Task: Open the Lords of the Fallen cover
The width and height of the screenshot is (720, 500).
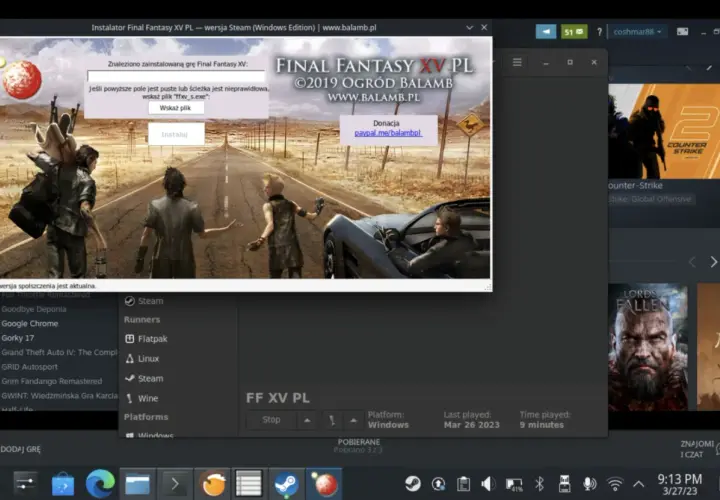Action: point(648,347)
